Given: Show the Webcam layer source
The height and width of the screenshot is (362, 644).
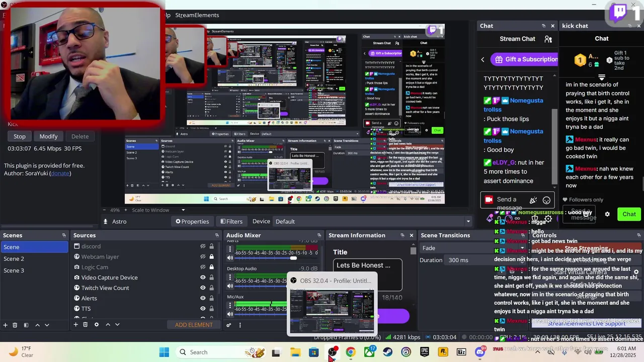Looking at the screenshot, I should 203,257.
